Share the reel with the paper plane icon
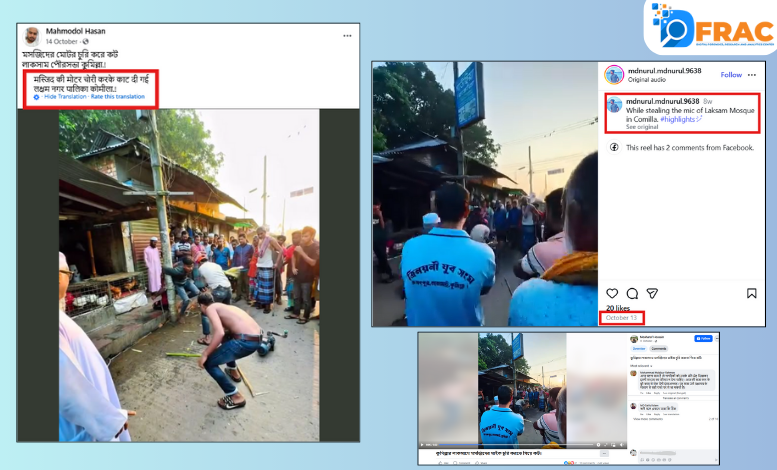Screen dimensions: 777x470 [x=651, y=293]
